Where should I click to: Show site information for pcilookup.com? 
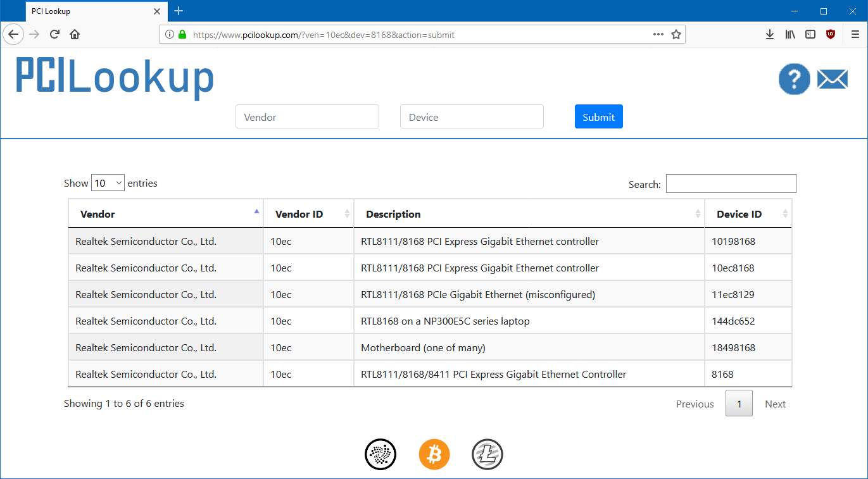169,35
